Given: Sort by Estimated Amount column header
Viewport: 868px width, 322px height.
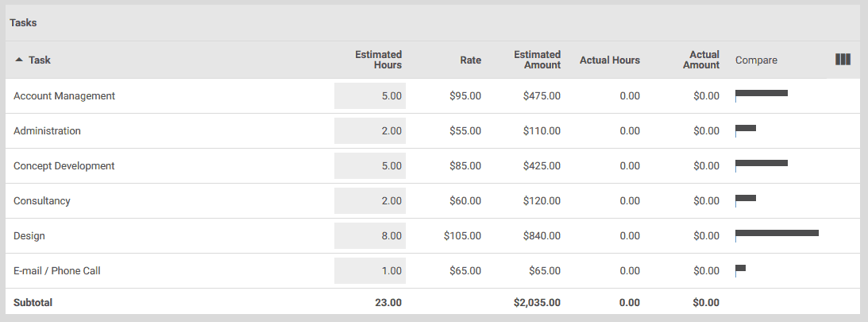Looking at the screenshot, I should (x=537, y=60).
